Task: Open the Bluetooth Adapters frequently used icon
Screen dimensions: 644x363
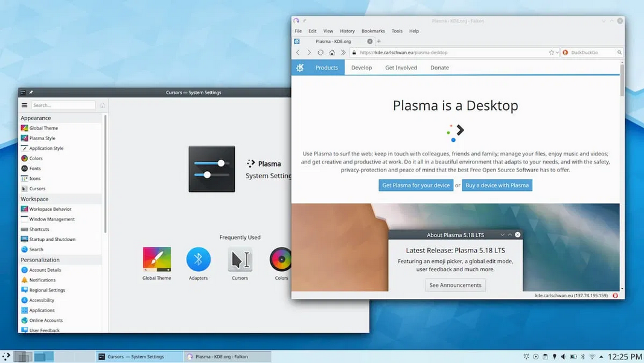Action: pyautogui.click(x=198, y=259)
